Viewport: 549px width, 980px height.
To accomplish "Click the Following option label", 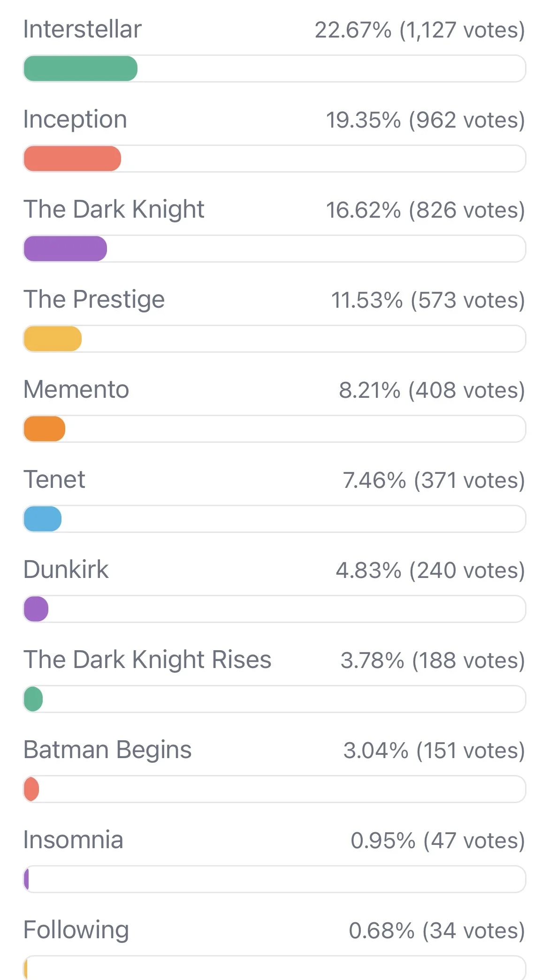I will point(76,930).
